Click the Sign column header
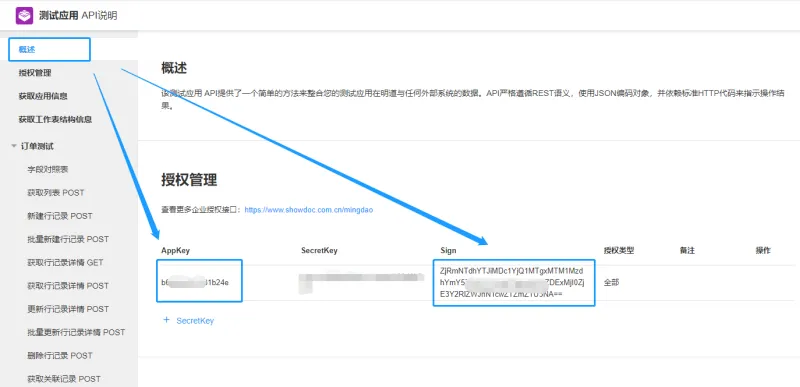 coord(448,250)
